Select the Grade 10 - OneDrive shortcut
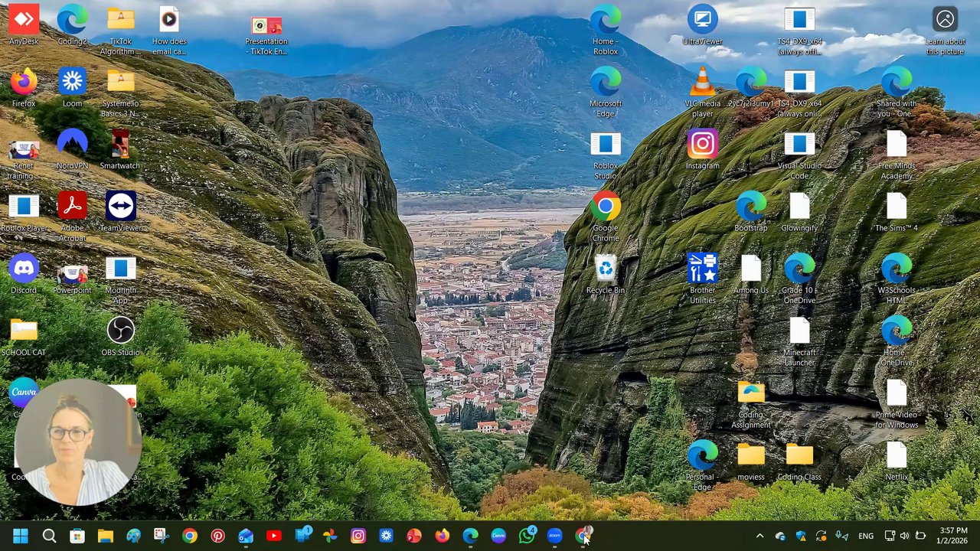The height and width of the screenshot is (551, 980). pos(799,279)
